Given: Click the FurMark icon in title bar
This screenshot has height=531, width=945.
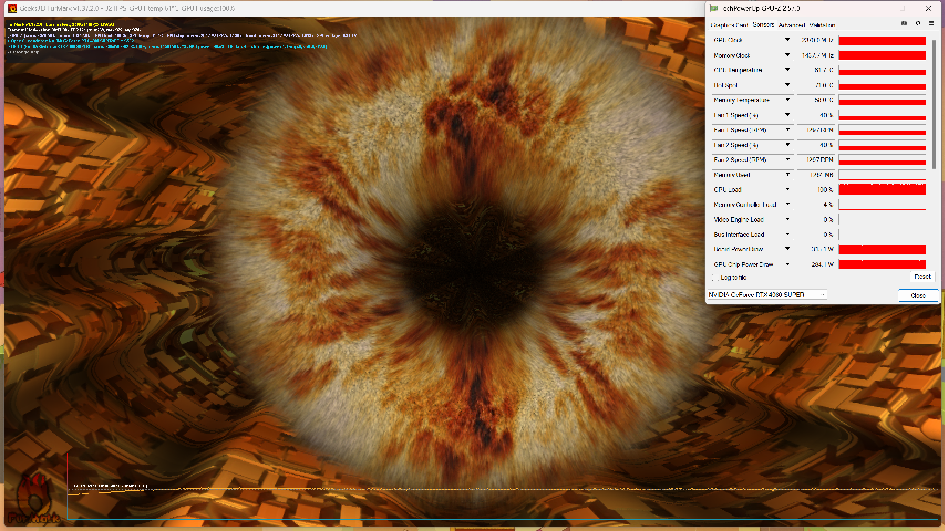Looking at the screenshot, I should click(x=10, y=9).
